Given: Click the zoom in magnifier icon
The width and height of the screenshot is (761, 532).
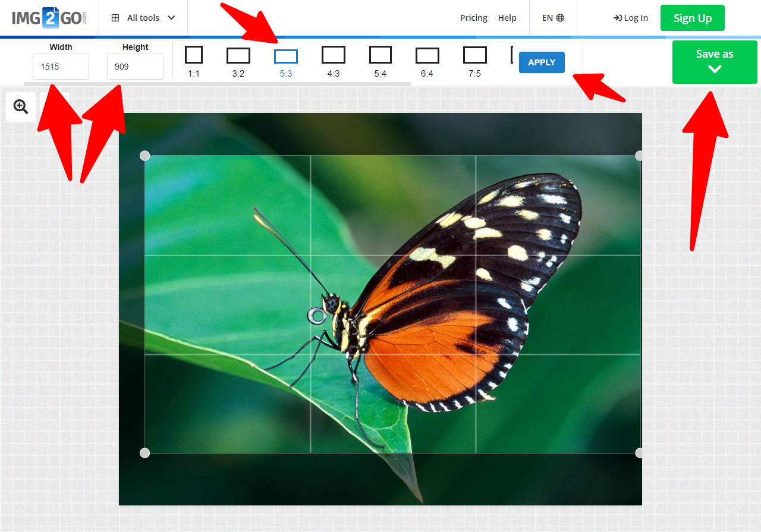Looking at the screenshot, I should [x=21, y=107].
